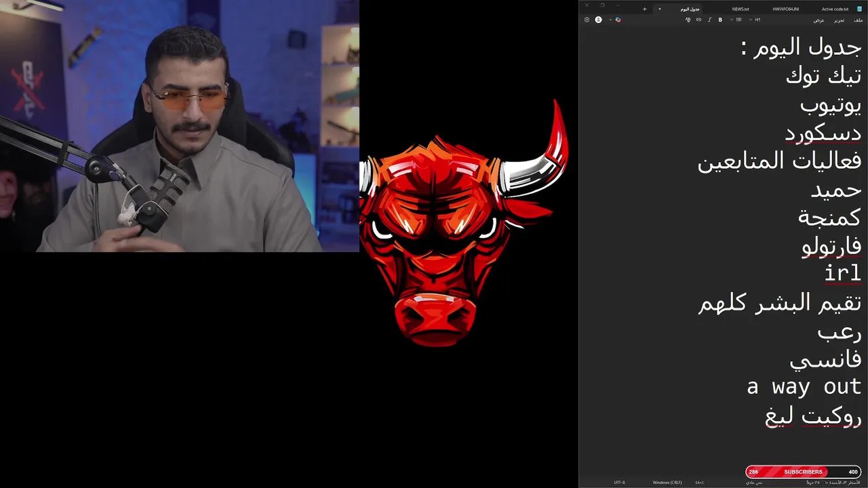Click the line تيك توك

pyautogui.click(x=823, y=75)
